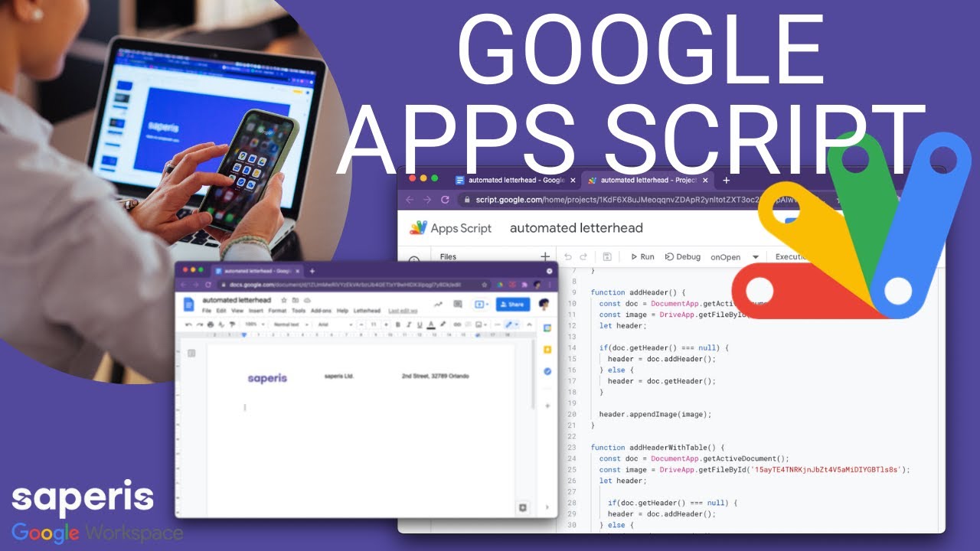This screenshot has width=980, height=551.
Task: Click Run in the Apps Script toolbar
Action: 642,257
